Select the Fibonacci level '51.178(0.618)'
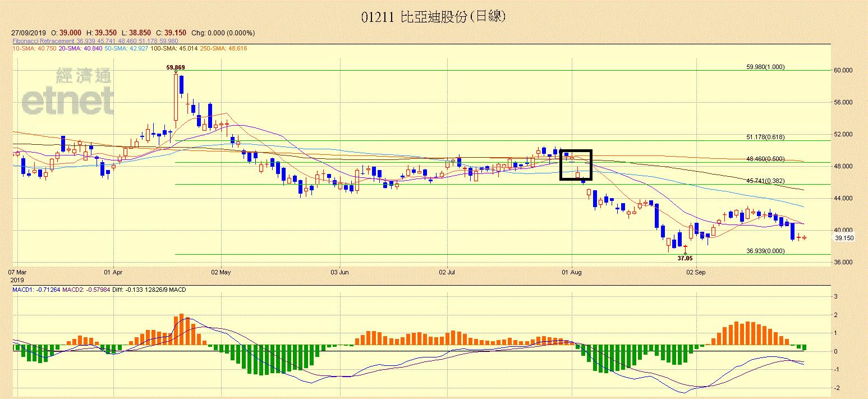The height and width of the screenshot is (399, 868). [765, 137]
